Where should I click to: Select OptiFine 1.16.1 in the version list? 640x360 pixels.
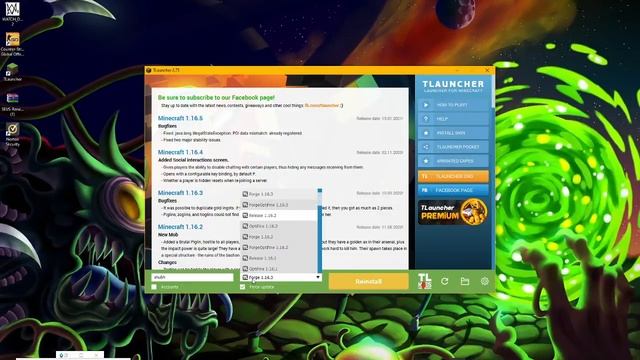pos(279,268)
